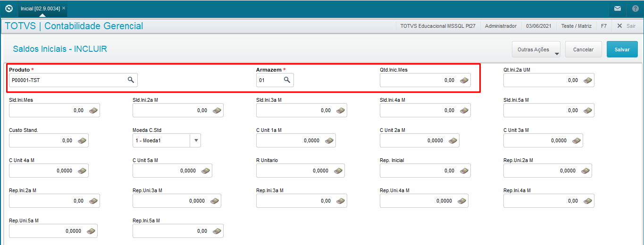The height and width of the screenshot is (245, 644).
Task: Open calculator icon for Rep.Ini.5a M
Action: pyautogui.click(x=217, y=231)
